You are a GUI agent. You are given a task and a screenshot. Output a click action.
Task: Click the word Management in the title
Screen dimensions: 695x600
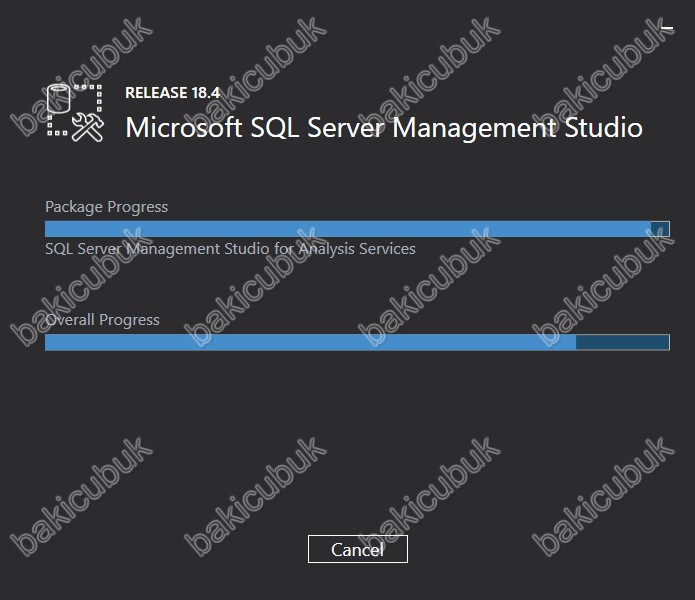tap(475, 129)
